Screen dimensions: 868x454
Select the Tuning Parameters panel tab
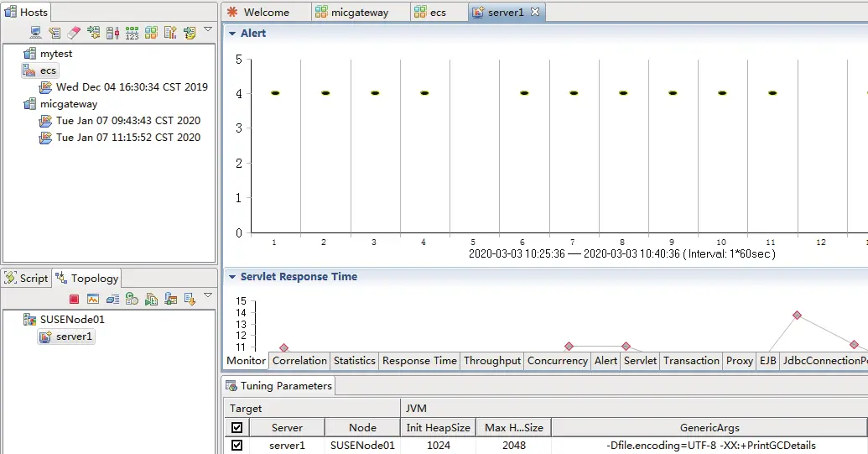[279, 386]
